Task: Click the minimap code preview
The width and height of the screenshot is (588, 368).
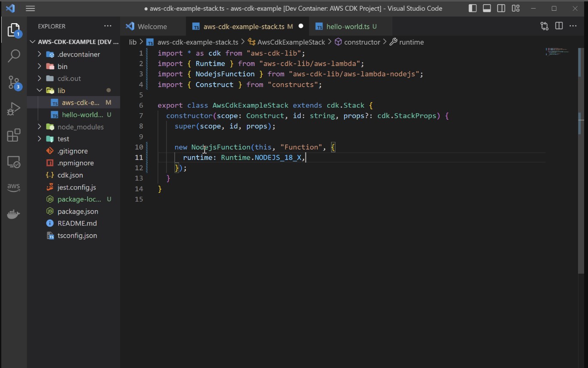Action: (557, 52)
